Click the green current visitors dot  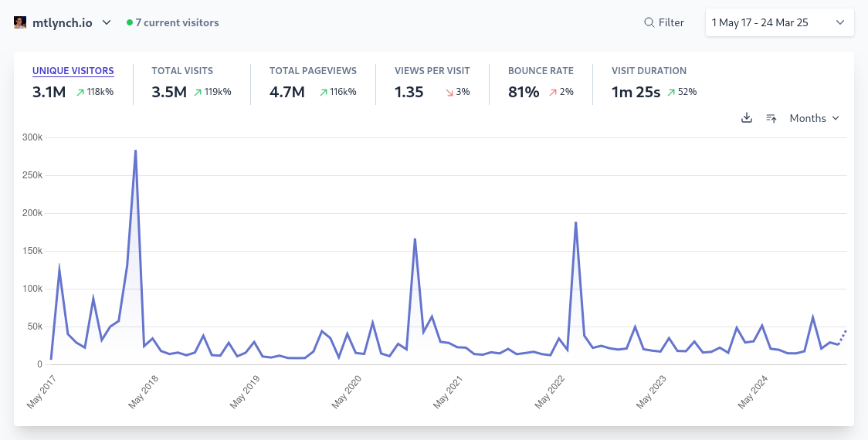click(x=130, y=22)
